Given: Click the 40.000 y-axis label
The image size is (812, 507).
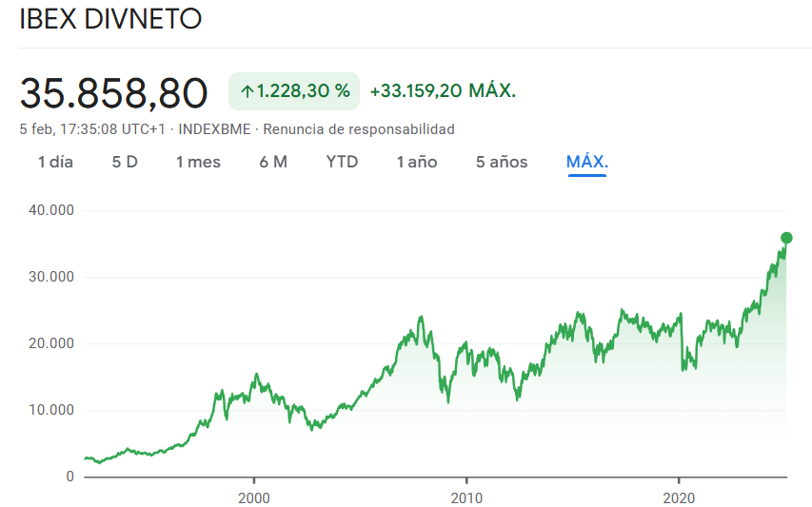Looking at the screenshot, I should pyautogui.click(x=51, y=210).
